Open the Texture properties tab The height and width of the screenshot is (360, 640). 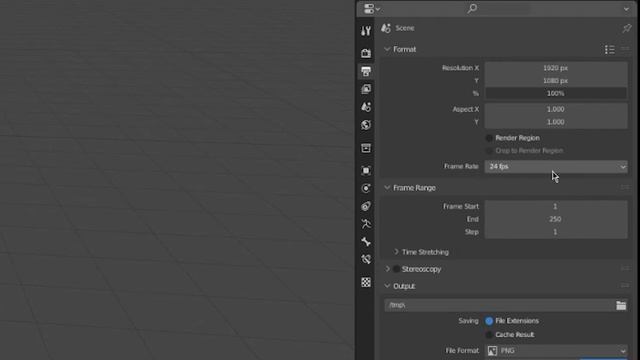pos(366,282)
